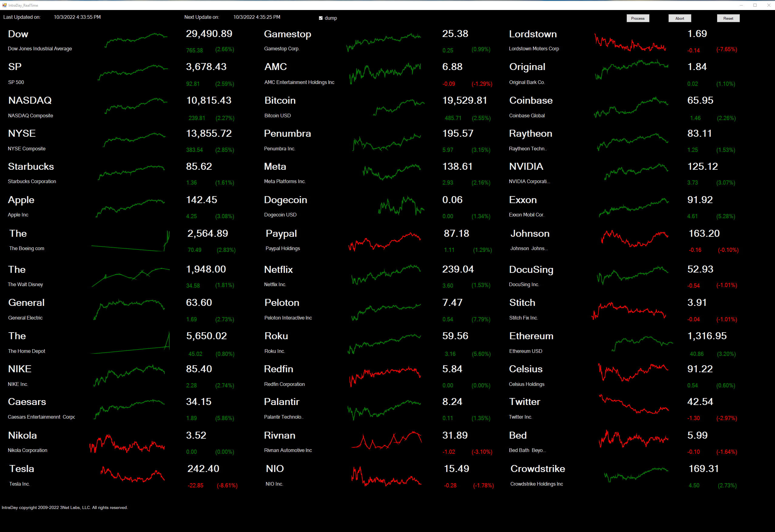Select the Gamestop ticker name
The width and height of the screenshot is (775, 532).
click(x=288, y=34)
